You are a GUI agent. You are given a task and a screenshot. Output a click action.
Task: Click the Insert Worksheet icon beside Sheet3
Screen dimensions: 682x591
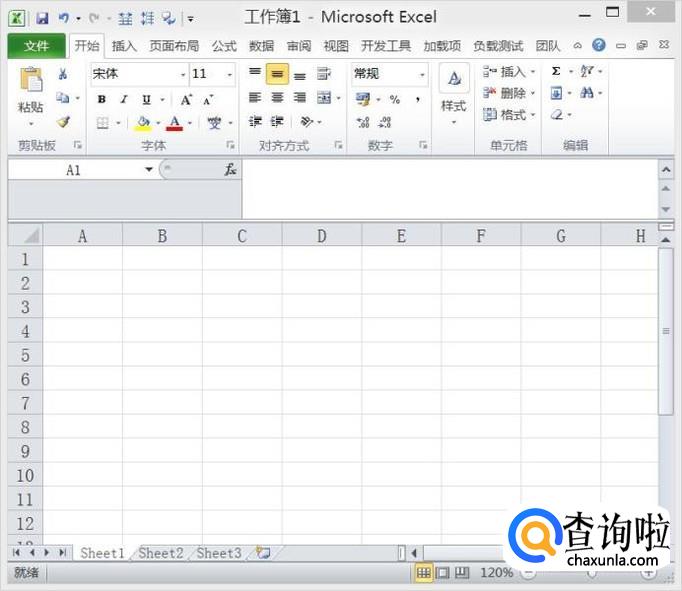click(x=264, y=552)
